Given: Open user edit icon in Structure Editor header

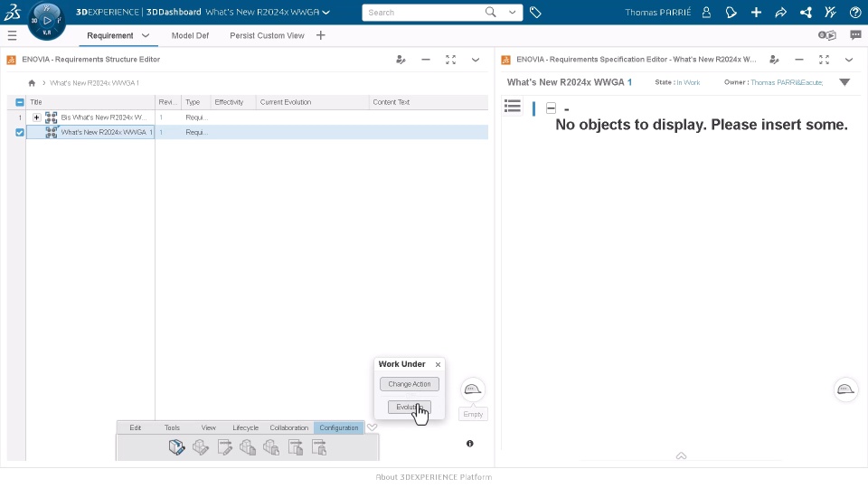Looking at the screenshot, I should pos(401,60).
